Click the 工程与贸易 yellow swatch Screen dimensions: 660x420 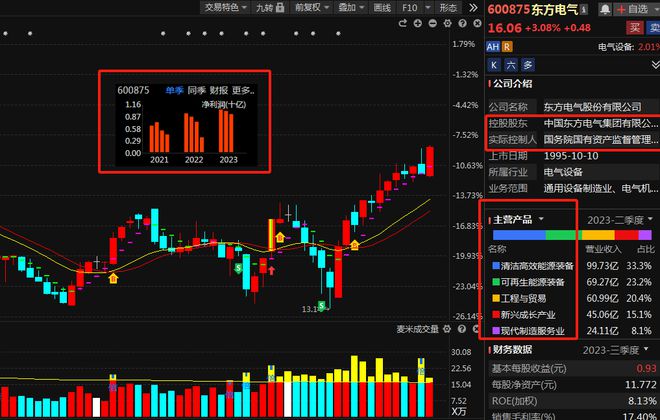pyautogui.click(x=496, y=298)
